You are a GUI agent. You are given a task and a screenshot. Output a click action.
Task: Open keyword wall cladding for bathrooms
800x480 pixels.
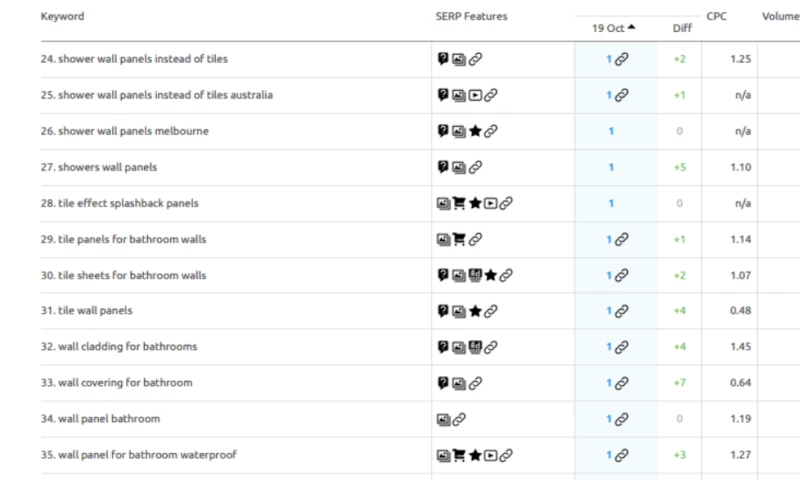127,347
